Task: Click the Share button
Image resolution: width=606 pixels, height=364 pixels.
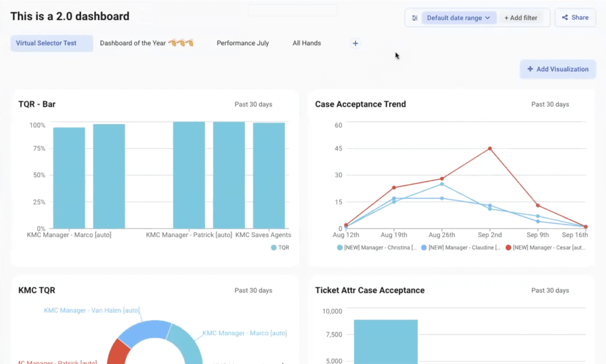Action: click(x=575, y=17)
